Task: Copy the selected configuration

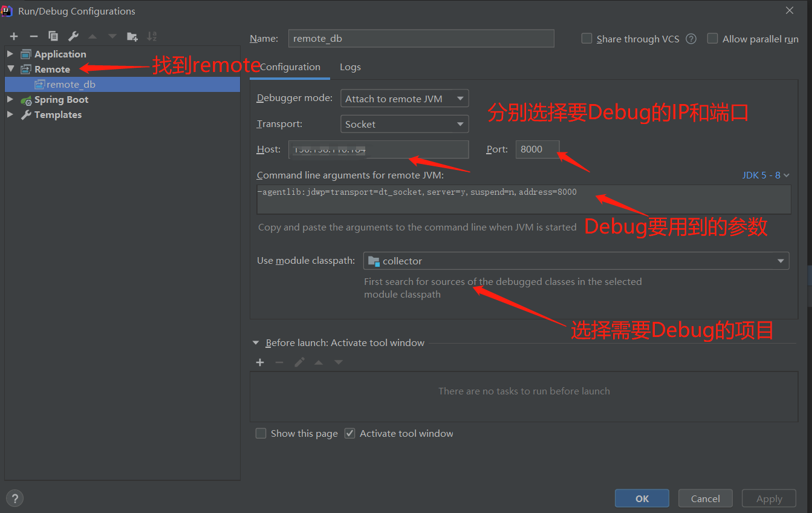Action: pos(53,36)
